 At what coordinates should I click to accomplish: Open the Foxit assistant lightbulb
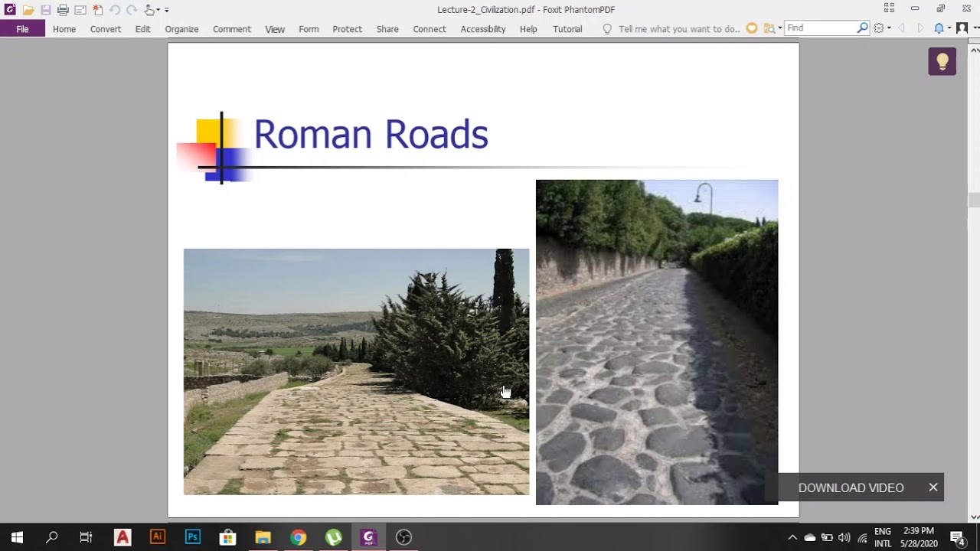tap(942, 60)
